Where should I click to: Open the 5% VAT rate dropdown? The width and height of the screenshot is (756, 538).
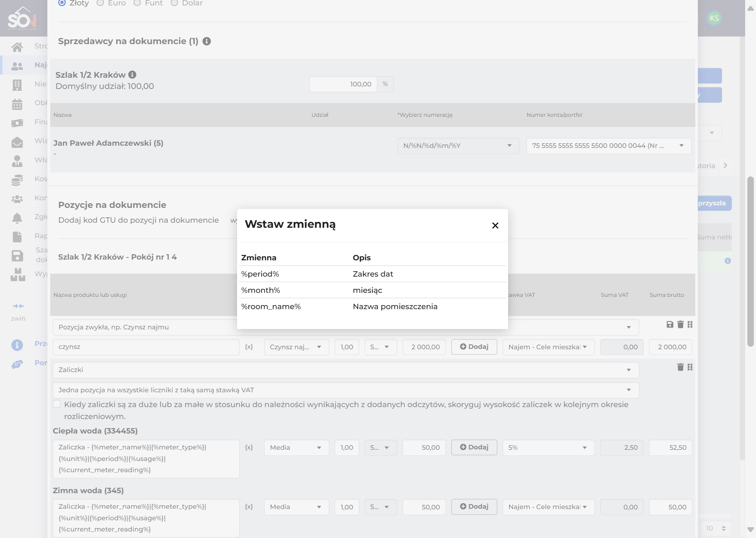pos(548,448)
